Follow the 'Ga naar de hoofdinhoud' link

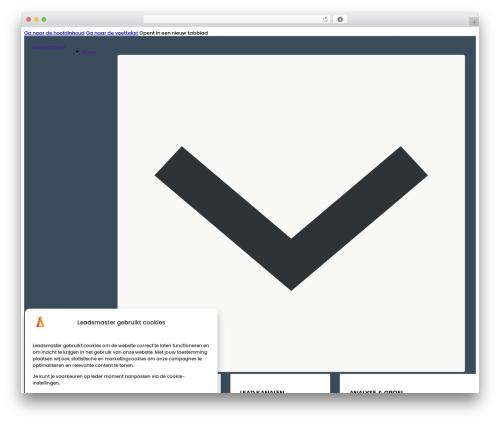pos(54,33)
